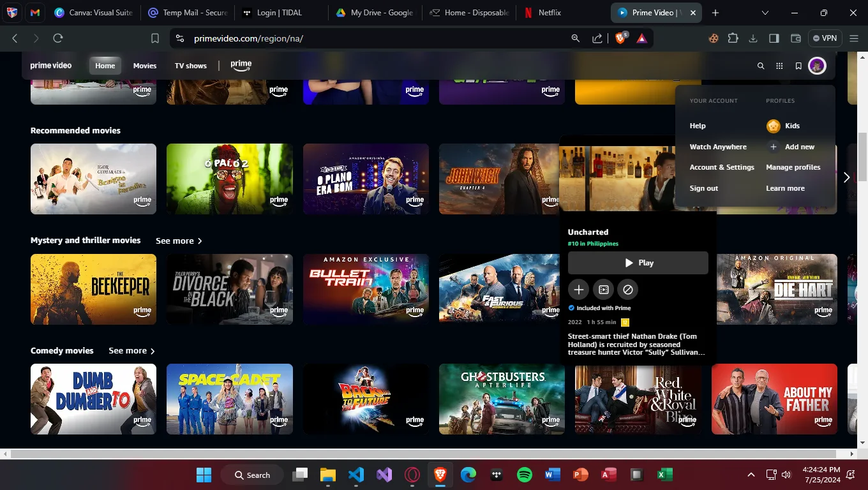Open the Back to the Future thumbnail
Viewport: 868px width, 490px height.
click(366, 399)
